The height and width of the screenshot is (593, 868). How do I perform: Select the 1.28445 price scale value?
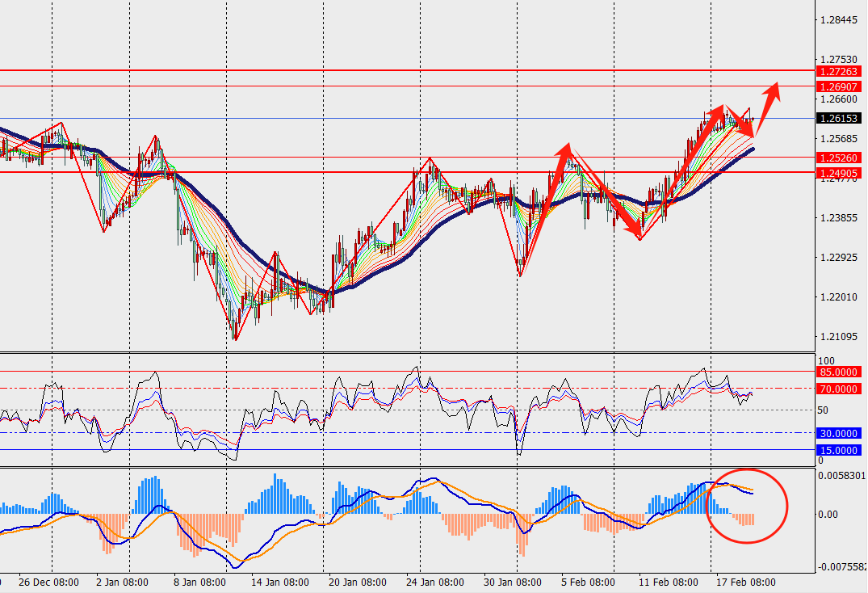(837, 19)
